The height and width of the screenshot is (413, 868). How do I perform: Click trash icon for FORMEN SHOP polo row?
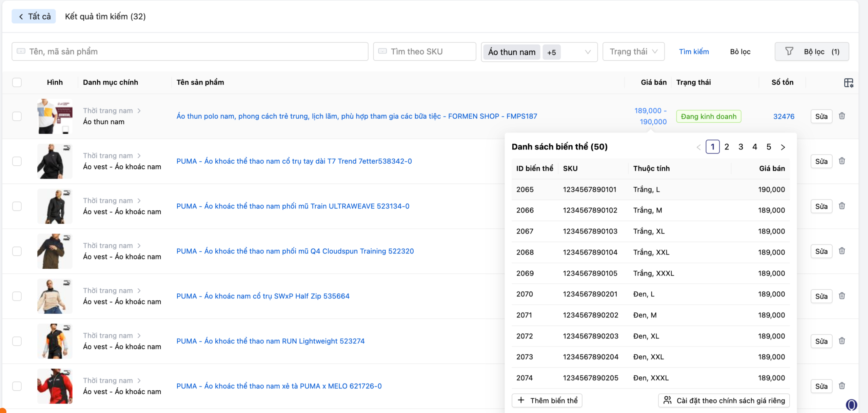point(842,116)
